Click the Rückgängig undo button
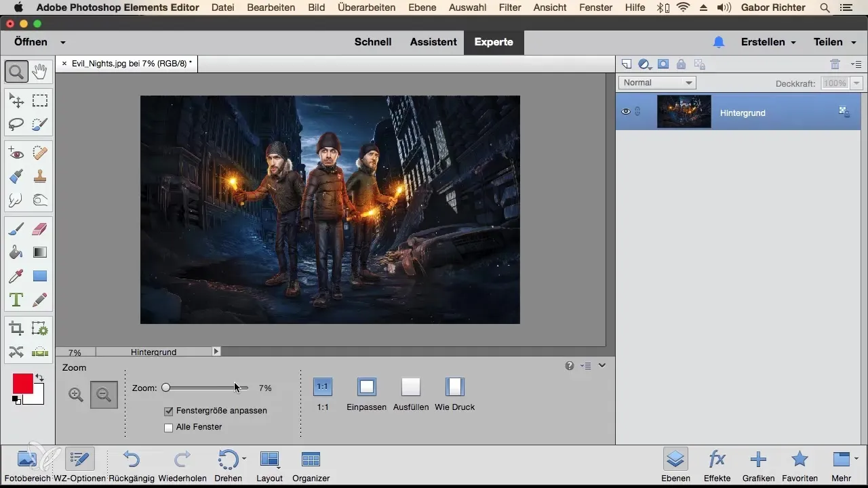Viewport: 868px width, 488px height. (132, 464)
